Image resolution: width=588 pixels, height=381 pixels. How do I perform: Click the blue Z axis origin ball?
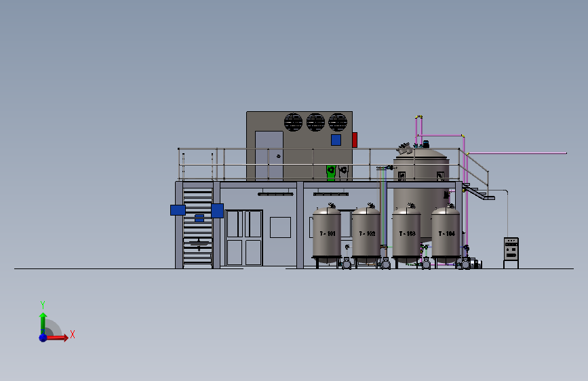[43, 338]
